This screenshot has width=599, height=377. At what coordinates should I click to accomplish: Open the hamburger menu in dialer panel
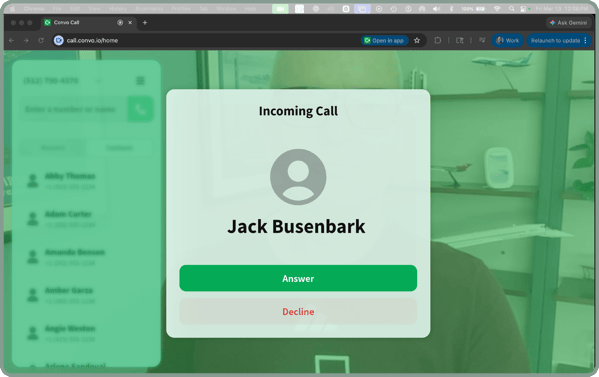140,81
